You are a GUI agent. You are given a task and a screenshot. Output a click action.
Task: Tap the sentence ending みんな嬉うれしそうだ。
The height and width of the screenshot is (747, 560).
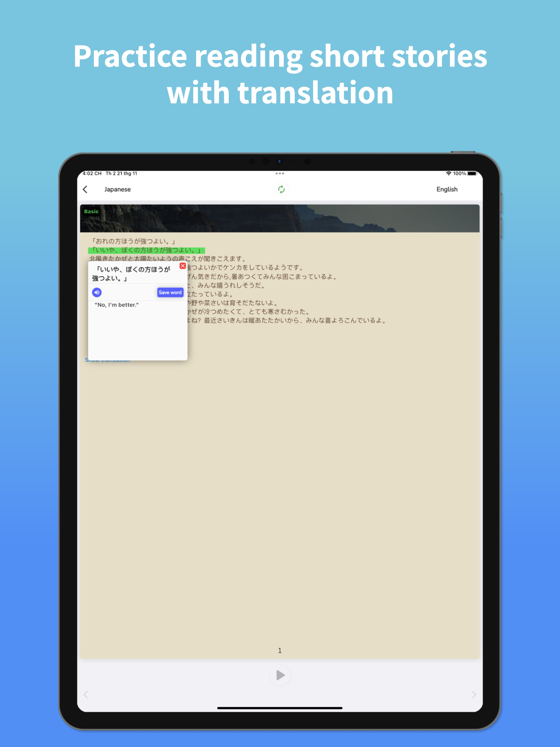tap(227, 285)
